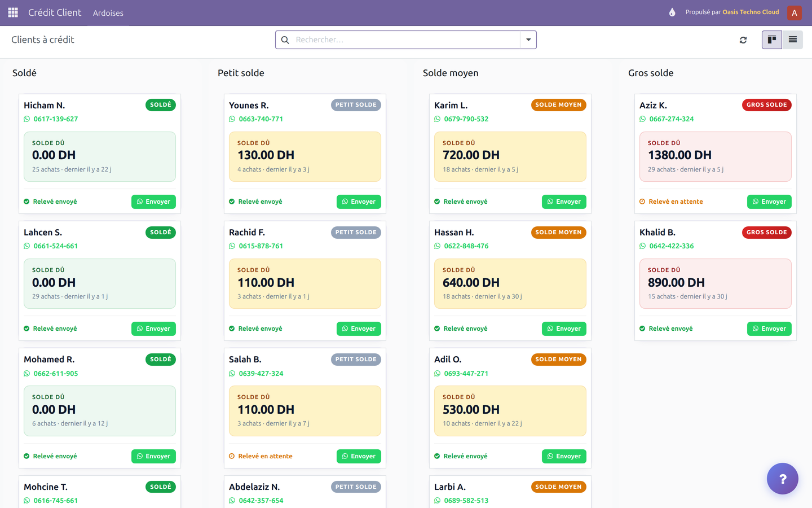Send statement to Mohamed R.

[x=153, y=456]
